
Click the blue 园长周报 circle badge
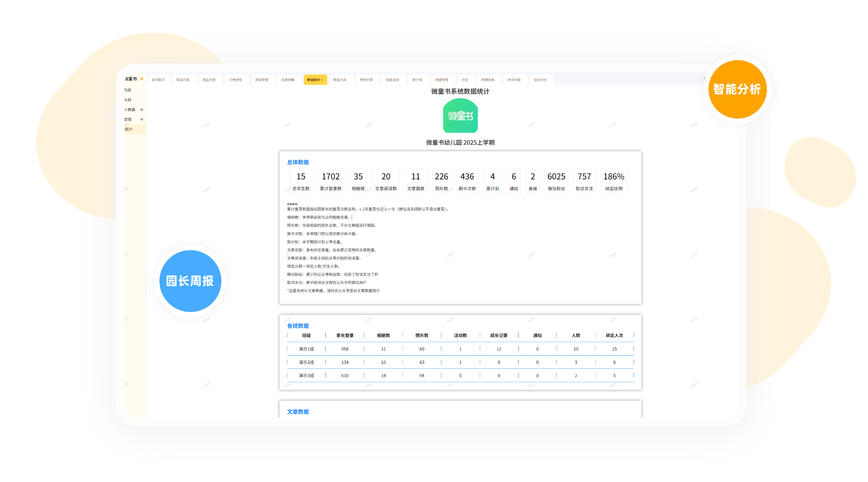click(x=190, y=281)
